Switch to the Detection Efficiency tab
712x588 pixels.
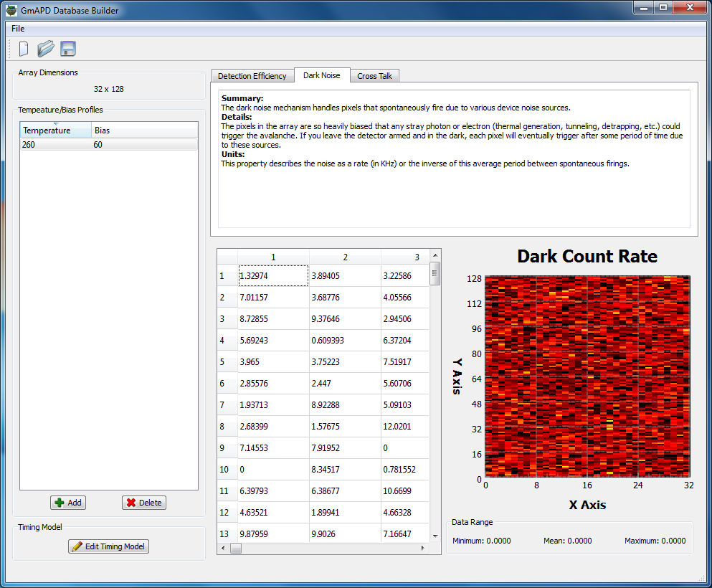[252, 76]
